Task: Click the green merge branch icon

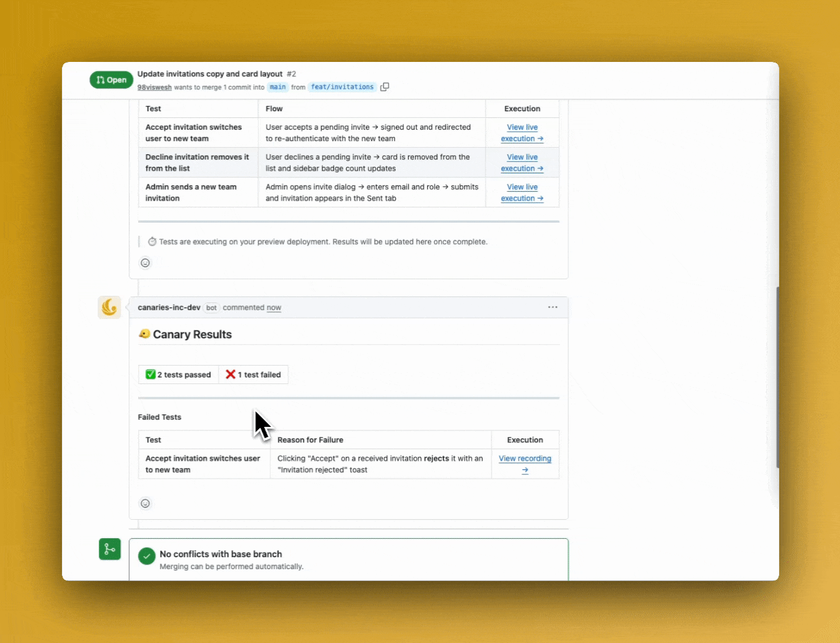Action: coord(110,549)
